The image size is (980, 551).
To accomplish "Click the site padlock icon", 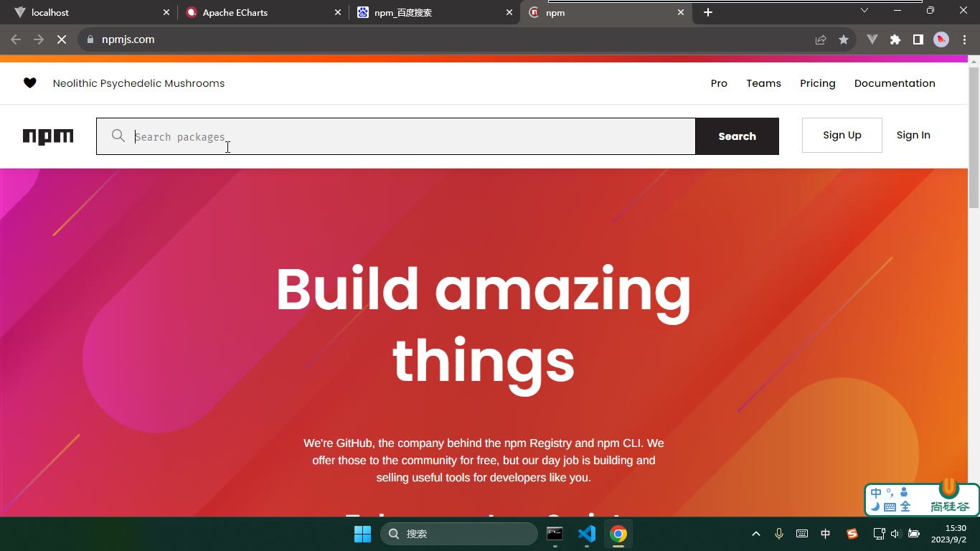I will click(90, 39).
